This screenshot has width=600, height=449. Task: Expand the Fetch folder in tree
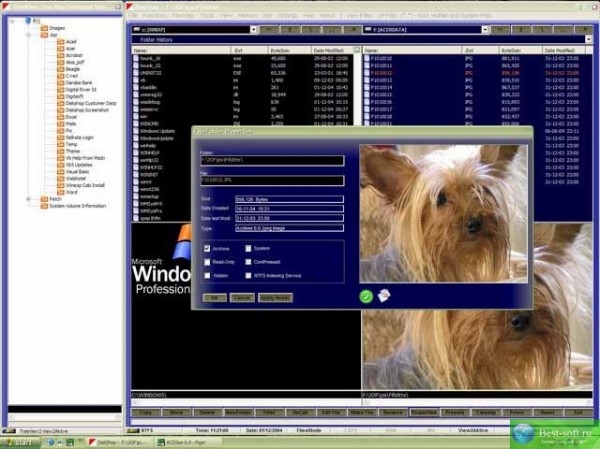tap(28, 199)
